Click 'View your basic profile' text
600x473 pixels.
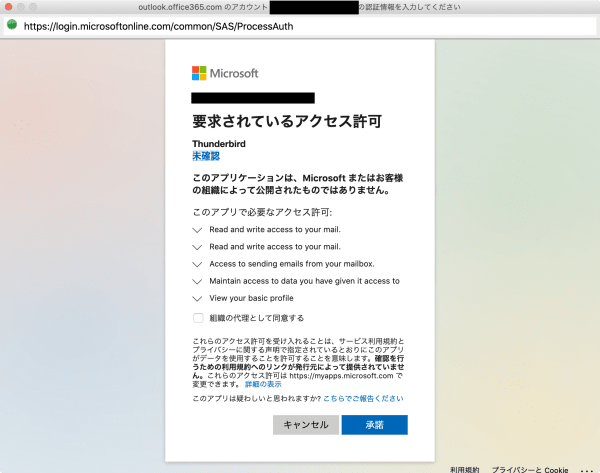tap(251, 298)
